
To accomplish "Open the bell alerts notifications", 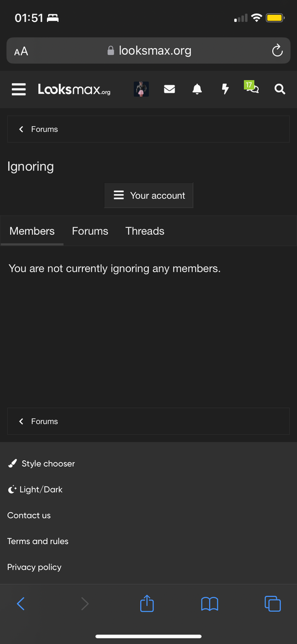I will (197, 89).
